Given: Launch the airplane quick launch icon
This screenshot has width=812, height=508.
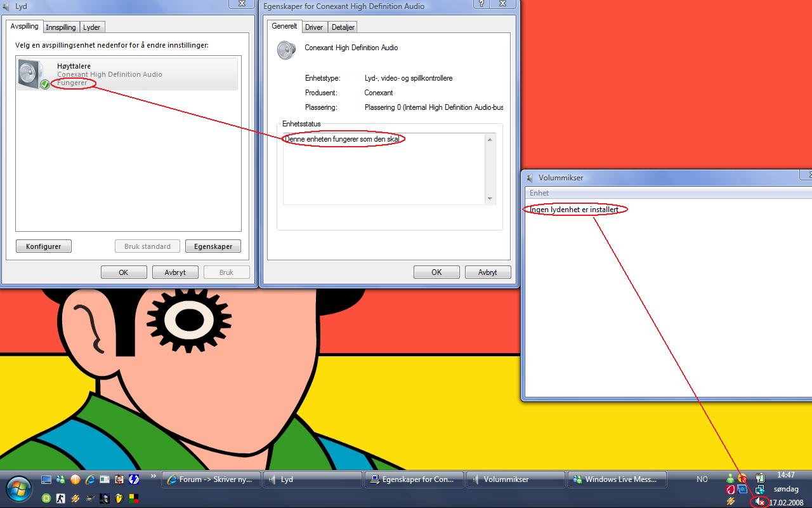Looking at the screenshot, I should (90, 498).
